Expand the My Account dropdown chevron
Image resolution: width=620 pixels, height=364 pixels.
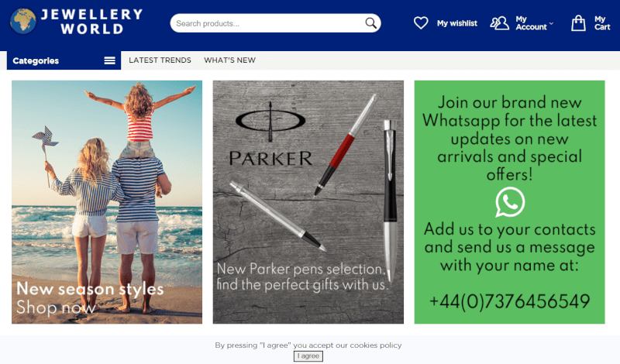[x=551, y=24]
